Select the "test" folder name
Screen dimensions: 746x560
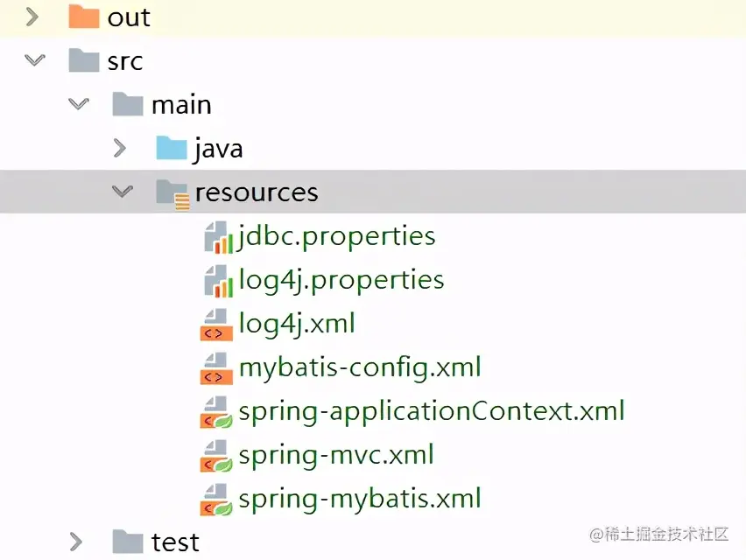point(175,542)
